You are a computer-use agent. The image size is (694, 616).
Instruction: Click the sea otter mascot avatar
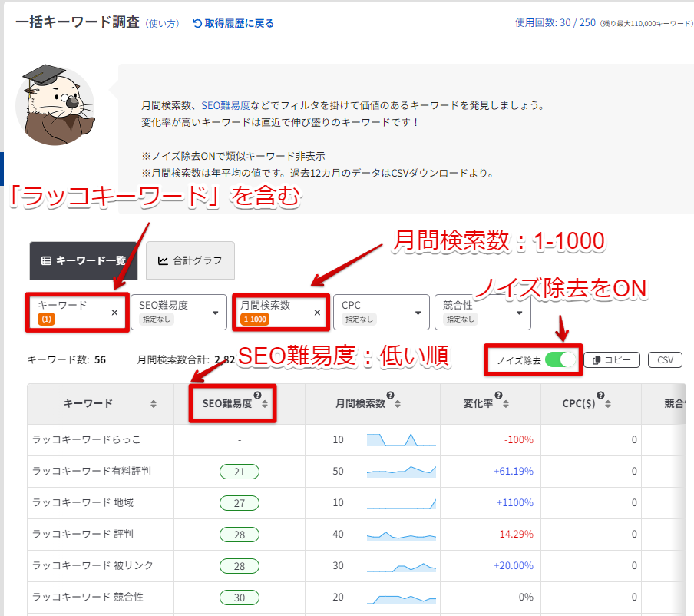(x=55, y=105)
